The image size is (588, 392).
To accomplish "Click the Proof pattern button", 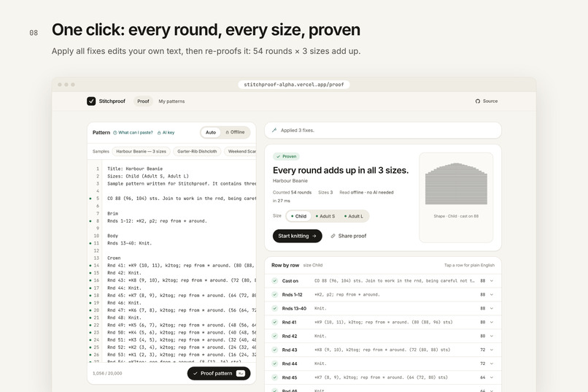I will pos(219,373).
